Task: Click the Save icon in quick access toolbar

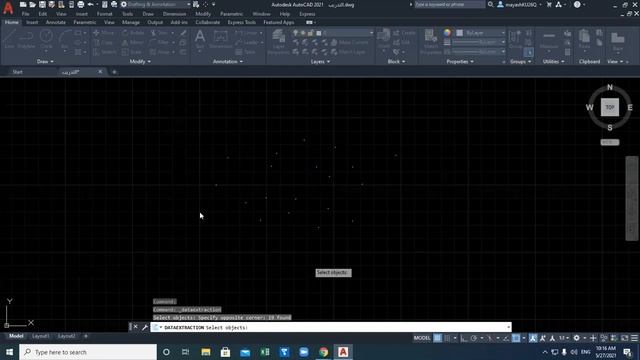Action: [x=42, y=4]
